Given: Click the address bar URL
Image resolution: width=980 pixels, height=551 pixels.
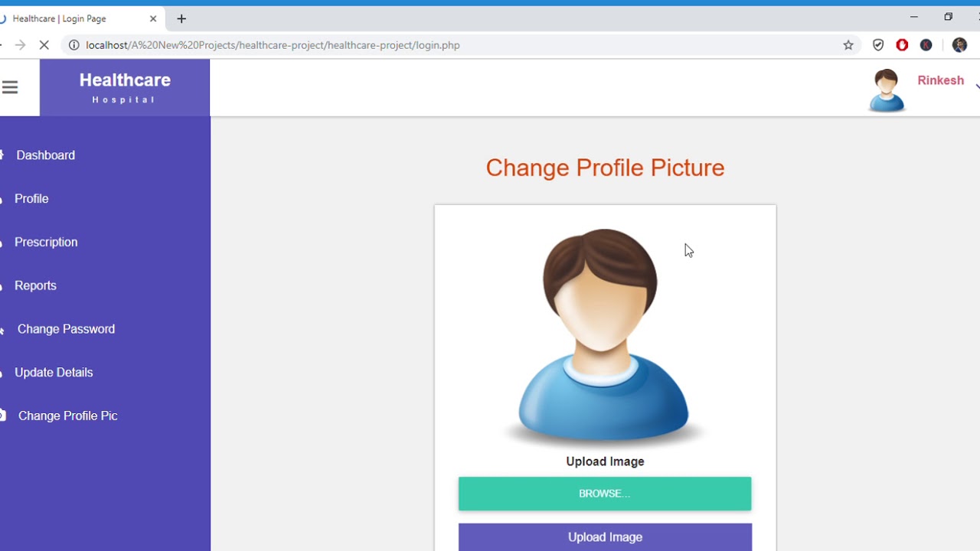Looking at the screenshot, I should [273, 45].
